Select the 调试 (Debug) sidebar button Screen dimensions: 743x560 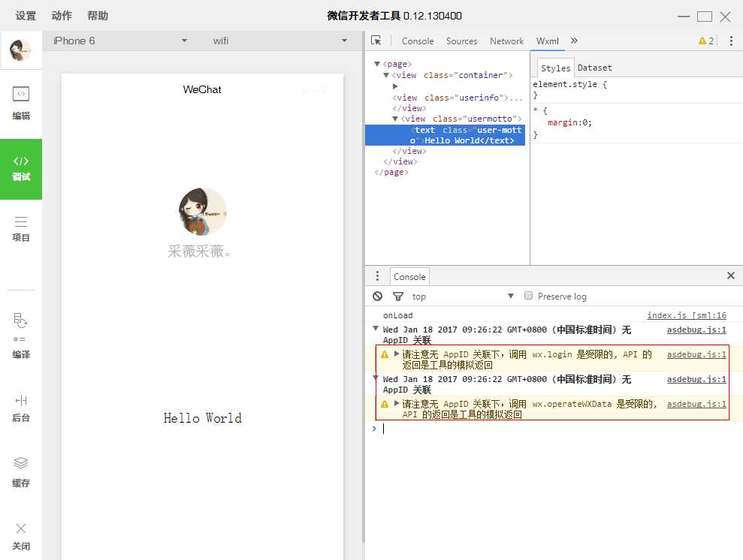(x=21, y=169)
